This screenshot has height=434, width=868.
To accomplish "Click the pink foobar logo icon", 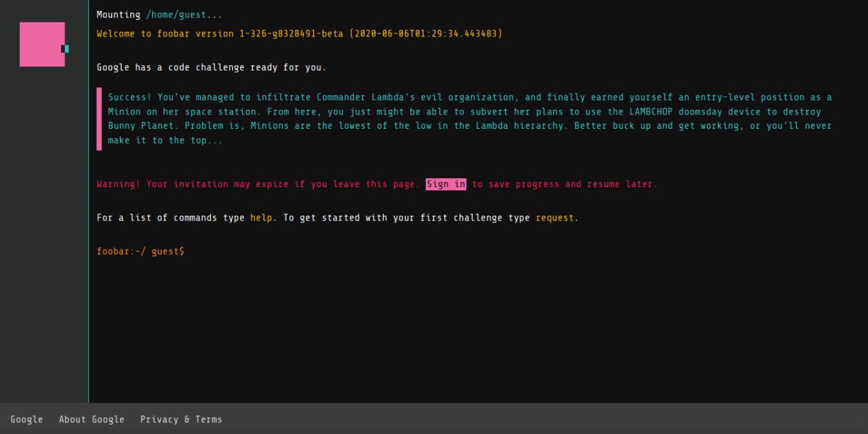I will (43, 44).
